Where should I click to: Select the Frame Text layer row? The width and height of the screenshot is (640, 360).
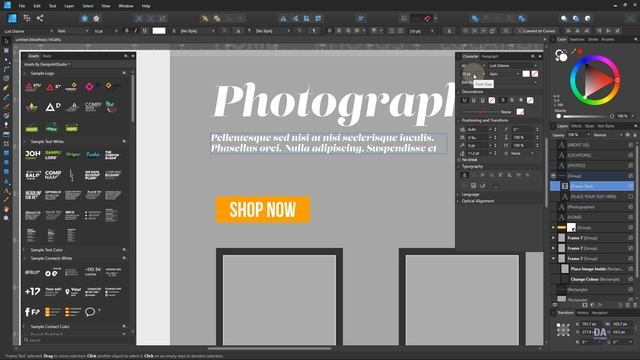[x=592, y=186]
